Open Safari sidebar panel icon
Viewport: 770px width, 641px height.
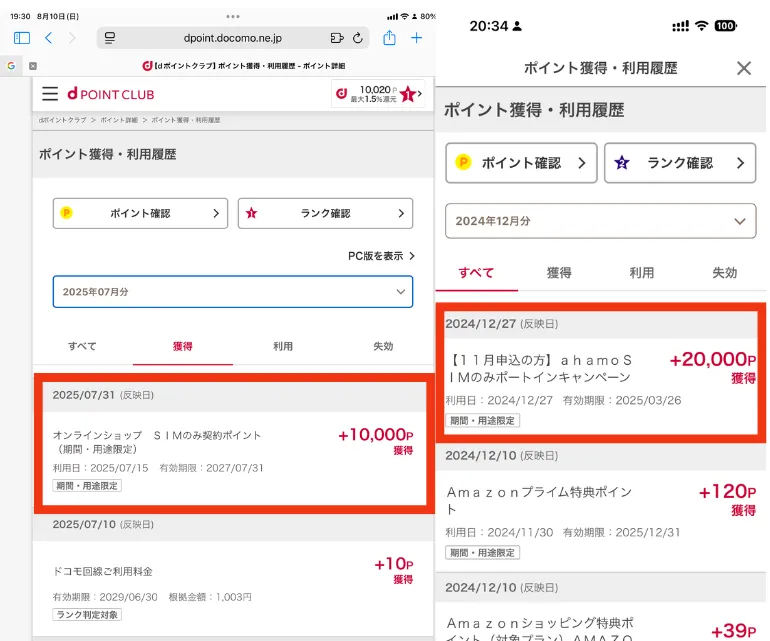[x=22, y=38]
